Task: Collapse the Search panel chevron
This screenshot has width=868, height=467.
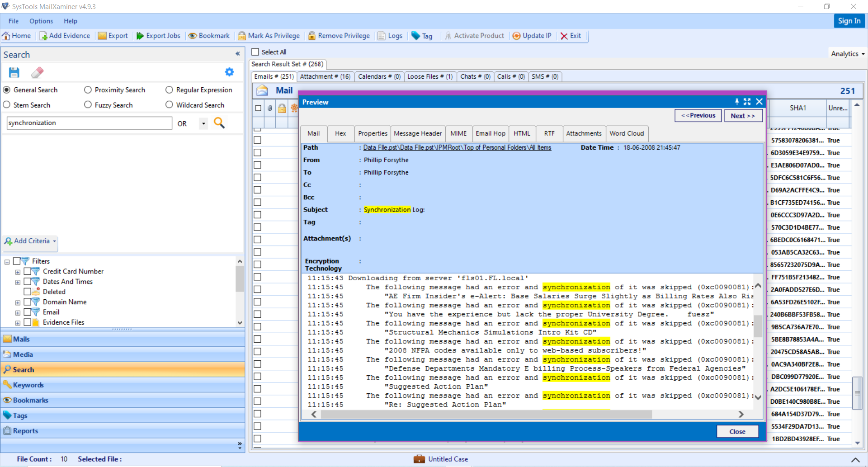Action: point(237,54)
